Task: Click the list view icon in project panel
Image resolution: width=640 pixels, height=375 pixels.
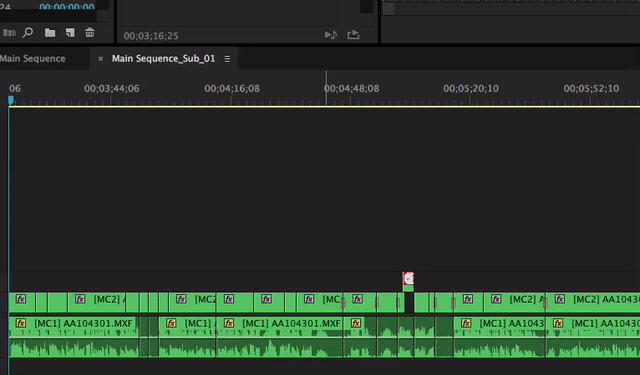Action: point(9,33)
